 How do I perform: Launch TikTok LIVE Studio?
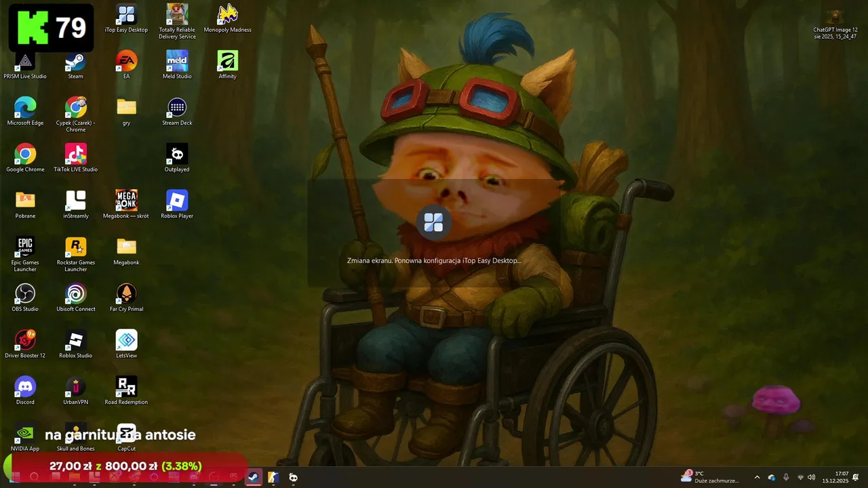pyautogui.click(x=75, y=158)
